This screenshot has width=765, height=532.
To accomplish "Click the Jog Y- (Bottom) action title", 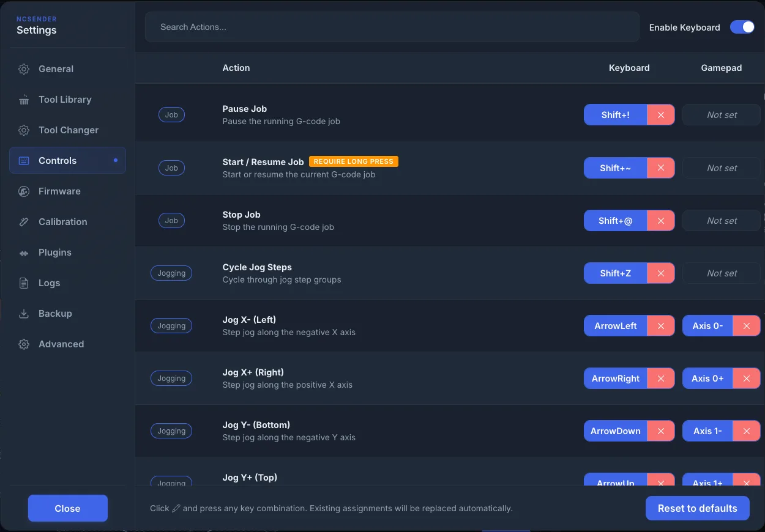I will (x=256, y=425).
